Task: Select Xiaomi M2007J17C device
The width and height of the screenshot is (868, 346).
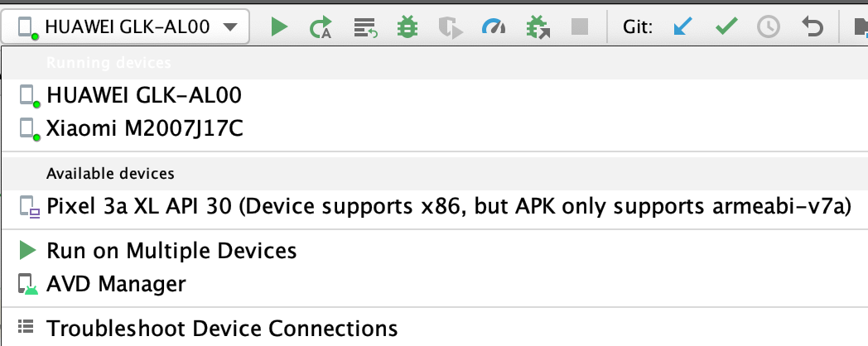Action: point(145,128)
